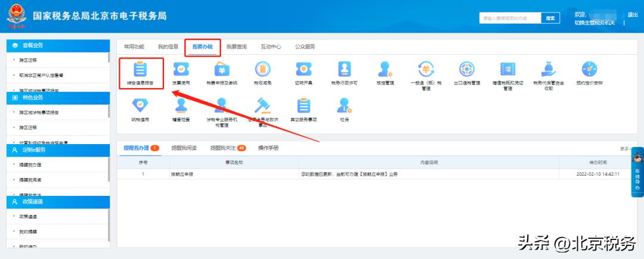
Task: Switch to 公众服务 tab
Action: click(305, 46)
